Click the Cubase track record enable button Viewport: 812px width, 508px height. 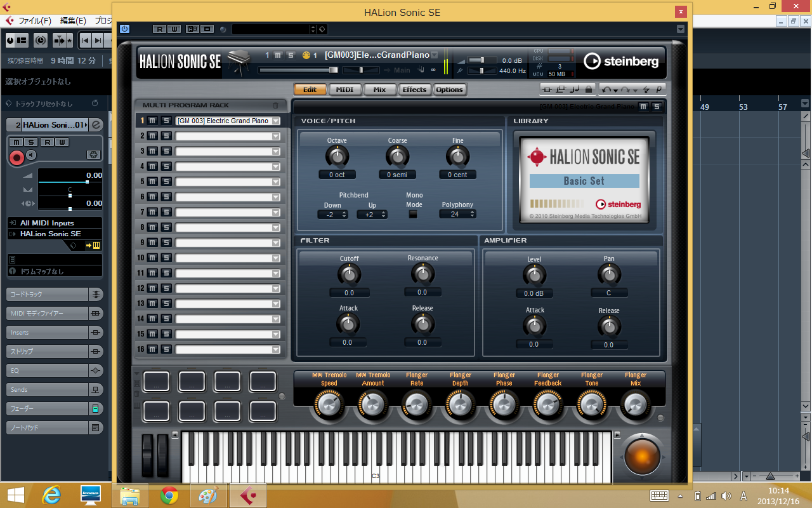point(16,157)
